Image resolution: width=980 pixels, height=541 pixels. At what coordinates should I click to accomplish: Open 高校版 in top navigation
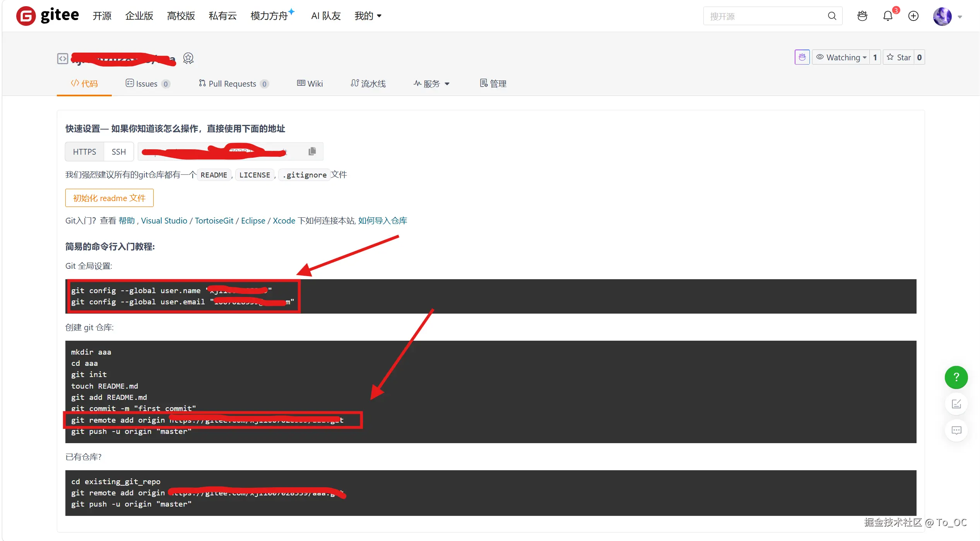click(181, 16)
